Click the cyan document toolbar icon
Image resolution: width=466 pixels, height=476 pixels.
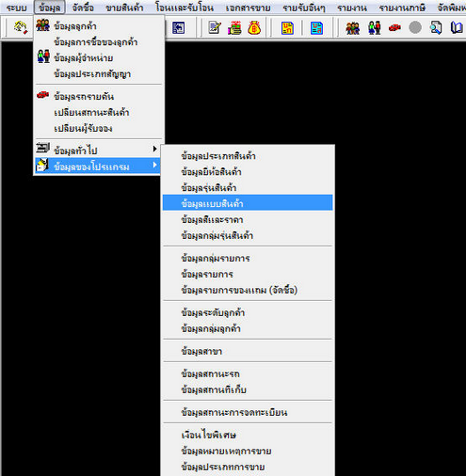(x=316, y=28)
